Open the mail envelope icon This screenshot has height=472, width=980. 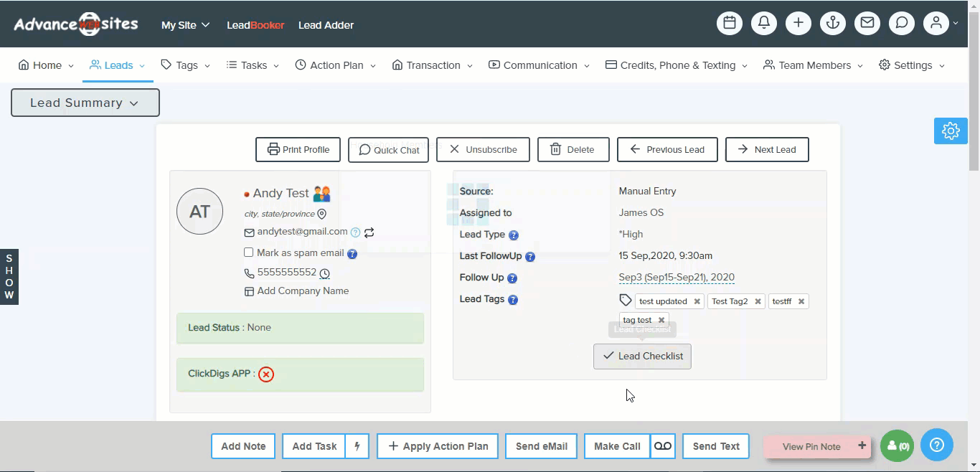[867, 24]
